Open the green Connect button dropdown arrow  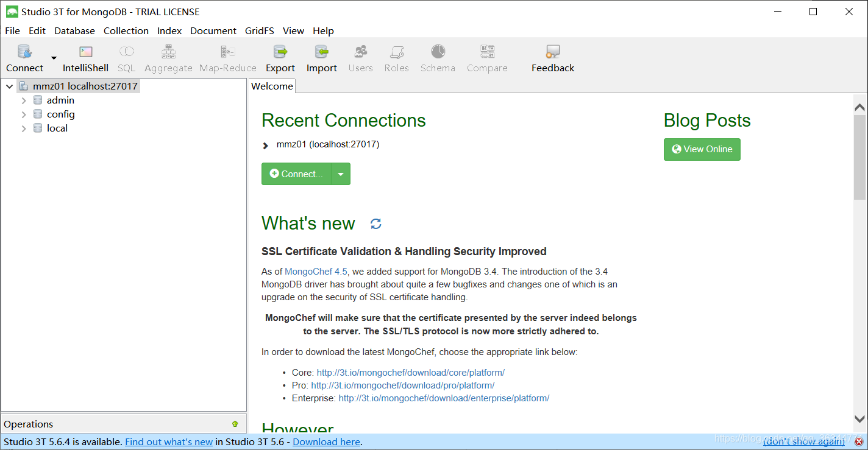341,174
